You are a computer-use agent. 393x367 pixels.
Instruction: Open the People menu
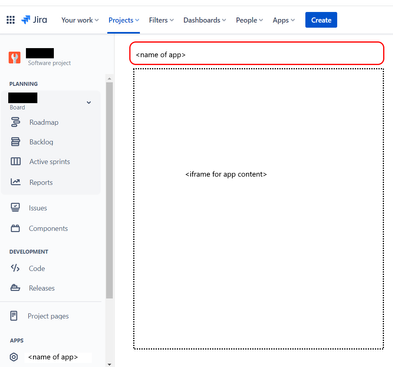point(249,20)
